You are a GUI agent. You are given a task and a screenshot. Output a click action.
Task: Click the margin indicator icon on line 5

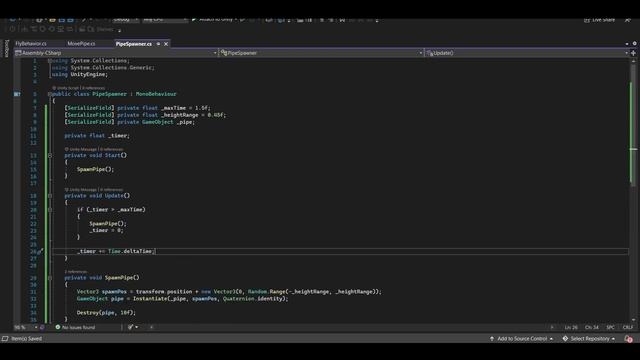[x=17, y=94]
